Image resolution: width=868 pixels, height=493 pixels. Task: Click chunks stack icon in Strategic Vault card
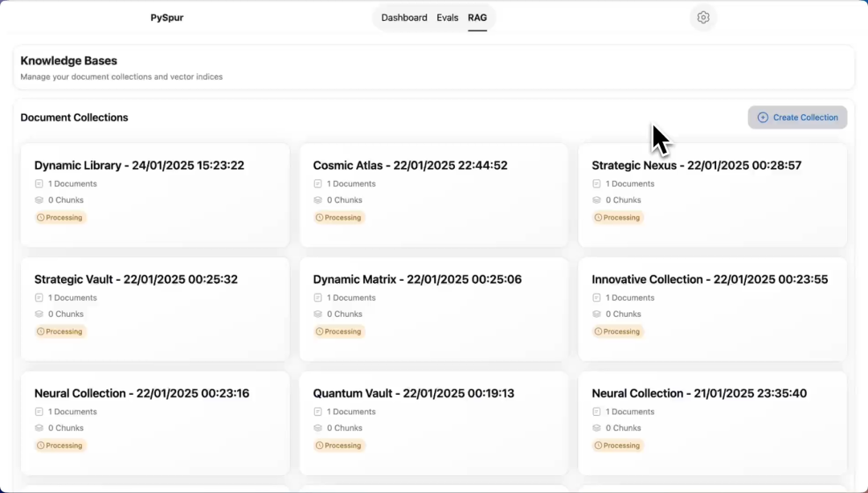click(39, 314)
